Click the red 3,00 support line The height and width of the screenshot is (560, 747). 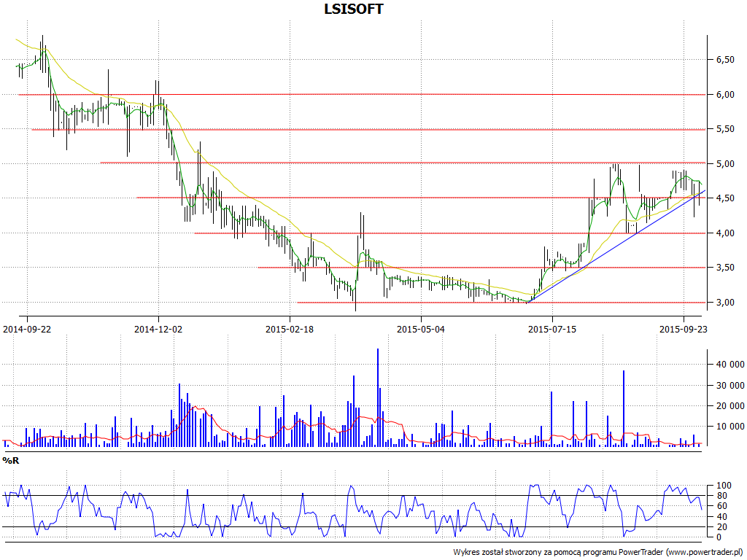501,303
